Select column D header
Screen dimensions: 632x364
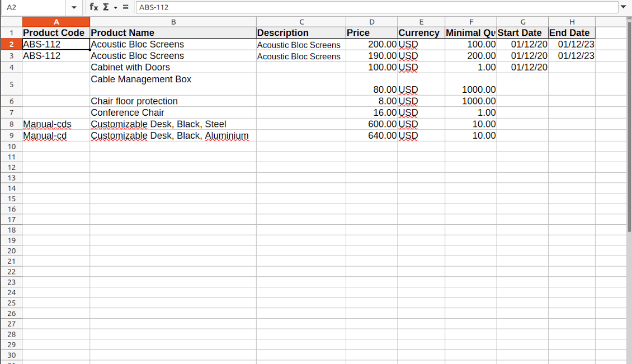click(371, 22)
